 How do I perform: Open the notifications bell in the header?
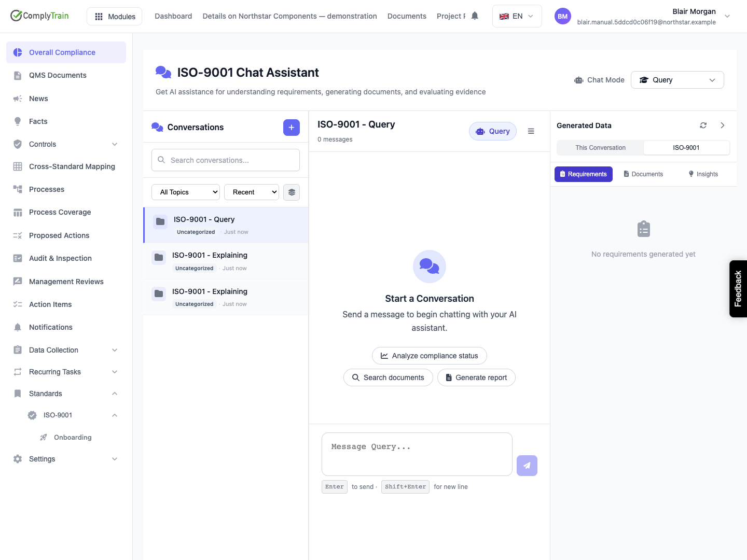(x=475, y=16)
